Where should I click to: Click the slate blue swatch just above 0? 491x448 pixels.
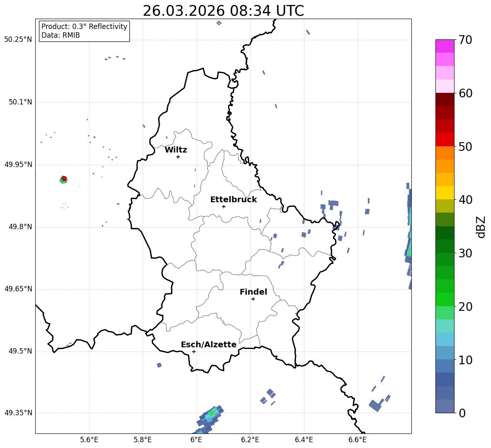(x=445, y=406)
